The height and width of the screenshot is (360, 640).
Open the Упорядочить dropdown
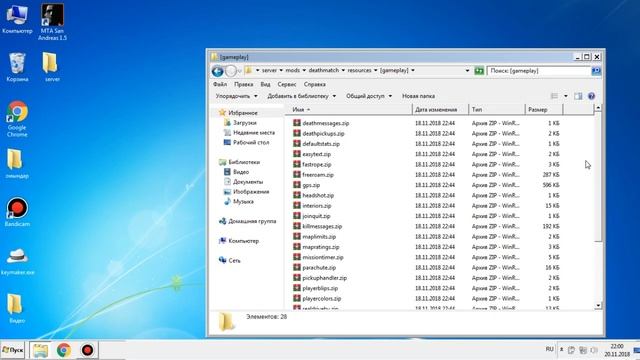coord(236,96)
